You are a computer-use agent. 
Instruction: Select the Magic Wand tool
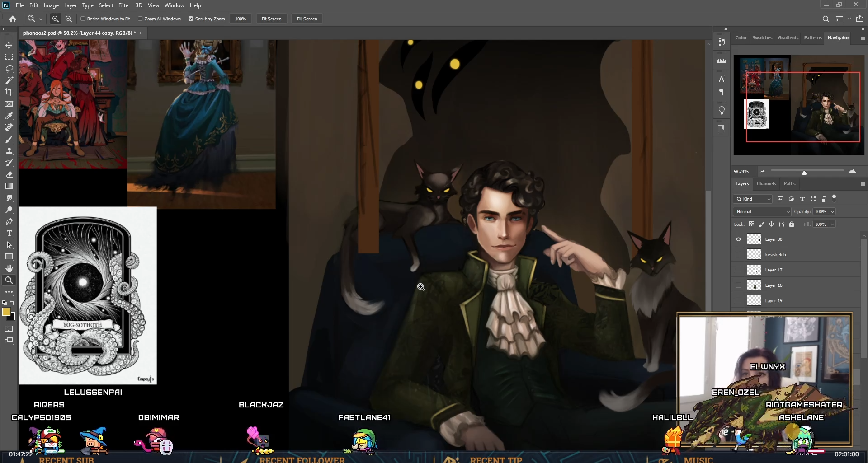(9, 80)
